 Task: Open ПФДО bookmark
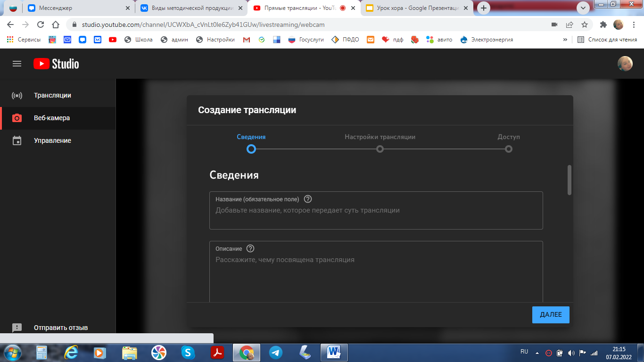click(346, 40)
